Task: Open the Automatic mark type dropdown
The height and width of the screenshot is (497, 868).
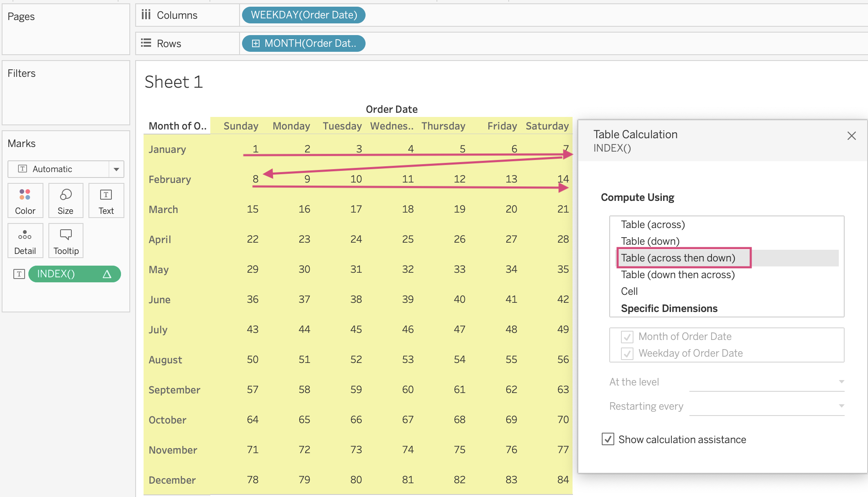Action: (x=116, y=169)
